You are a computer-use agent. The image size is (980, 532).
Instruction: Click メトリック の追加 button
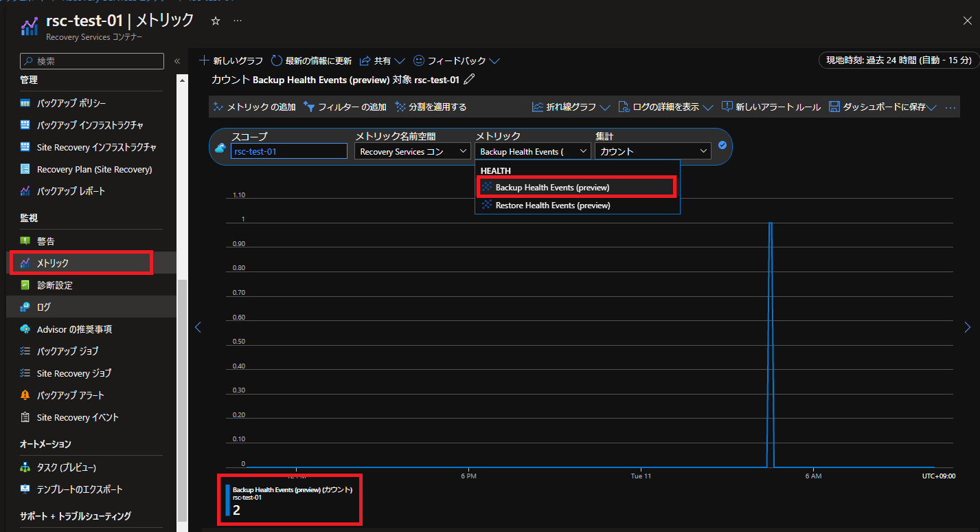click(x=255, y=107)
